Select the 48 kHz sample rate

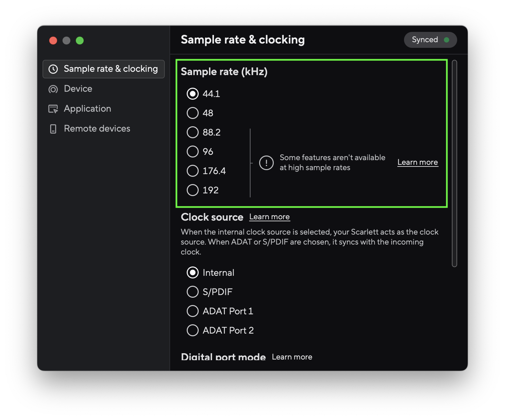pos(193,113)
